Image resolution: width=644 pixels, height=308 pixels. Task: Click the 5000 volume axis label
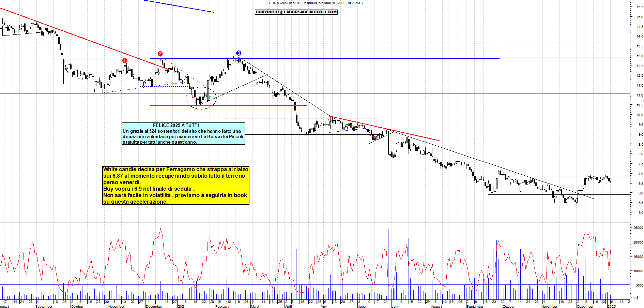pos(639,285)
